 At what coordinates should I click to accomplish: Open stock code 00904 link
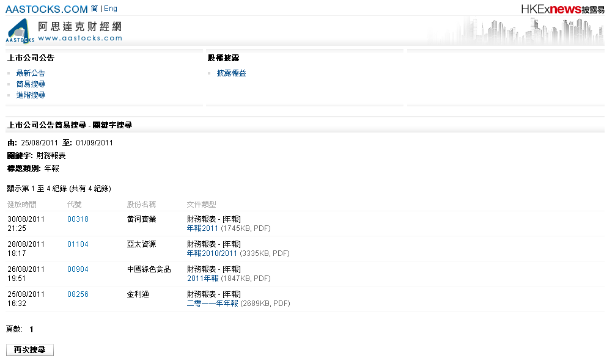[78, 269]
